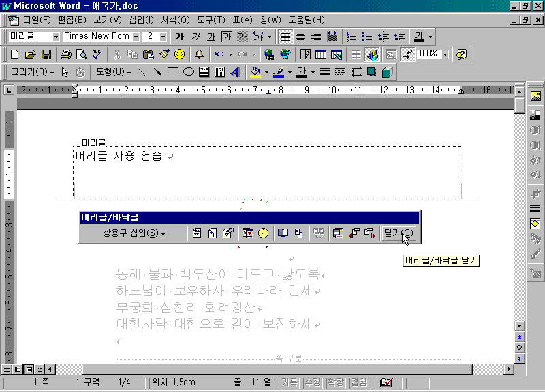The height and width of the screenshot is (392, 545).
Task: Open the 100% zoom dropdown
Action: click(x=446, y=54)
